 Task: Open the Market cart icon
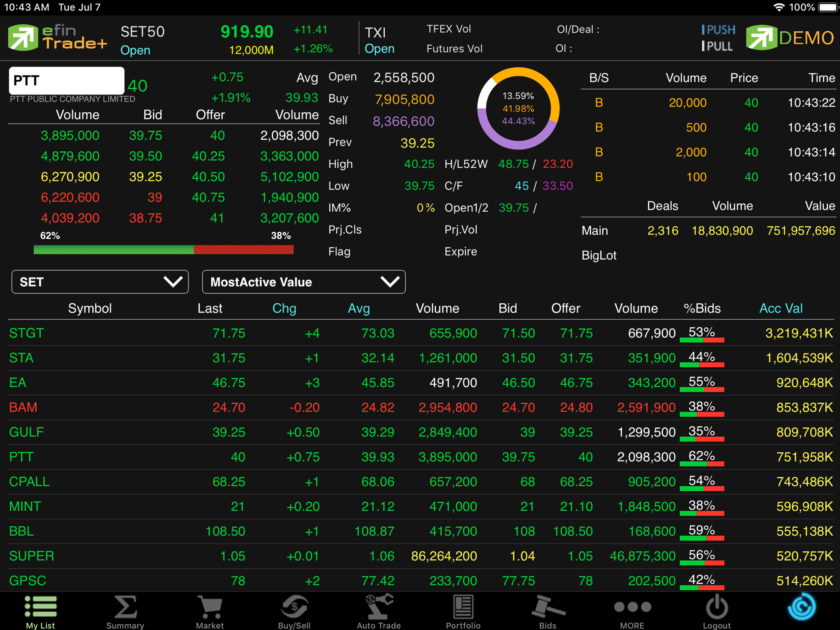pos(210,607)
